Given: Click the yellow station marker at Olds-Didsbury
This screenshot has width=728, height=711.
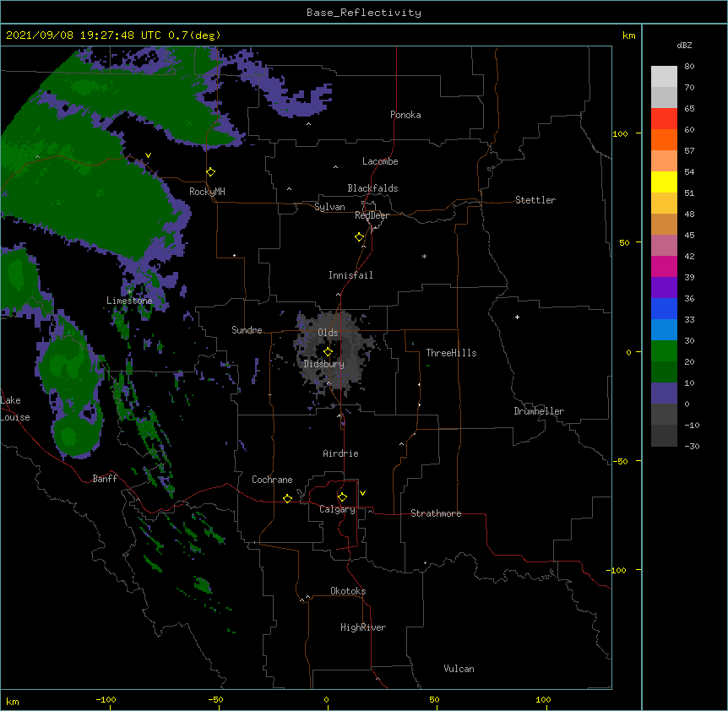Looking at the screenshot, I should coord(328,352).
